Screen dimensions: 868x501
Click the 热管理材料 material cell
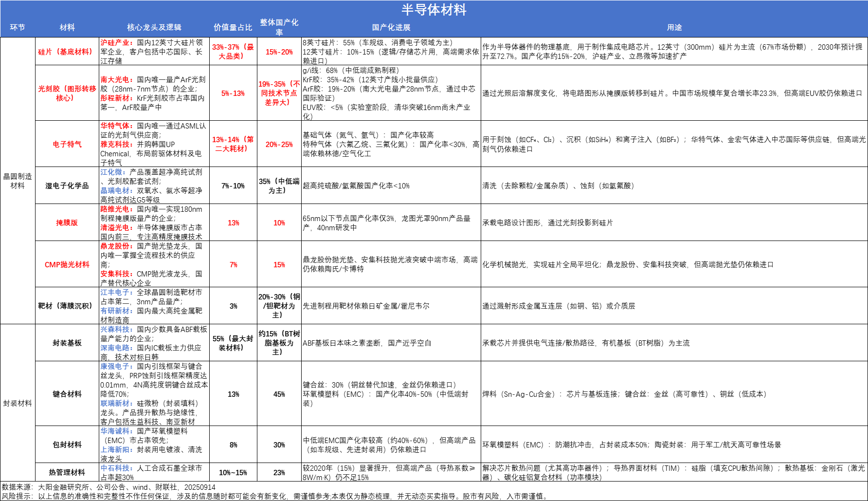click(x=67, y=472)
